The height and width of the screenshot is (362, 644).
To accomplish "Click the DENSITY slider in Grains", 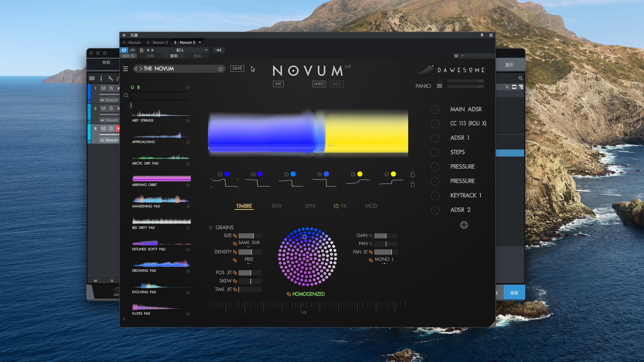I will [250, 252].
